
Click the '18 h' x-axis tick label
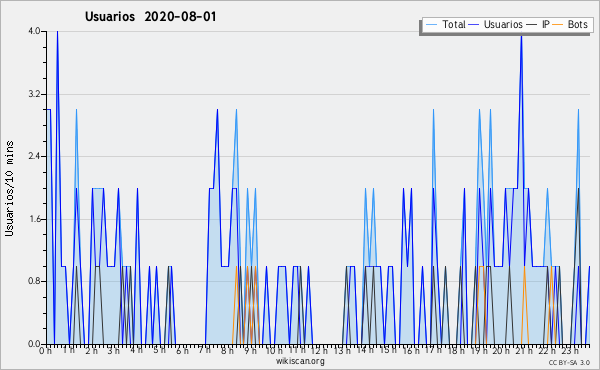click(x=456, y=351)
